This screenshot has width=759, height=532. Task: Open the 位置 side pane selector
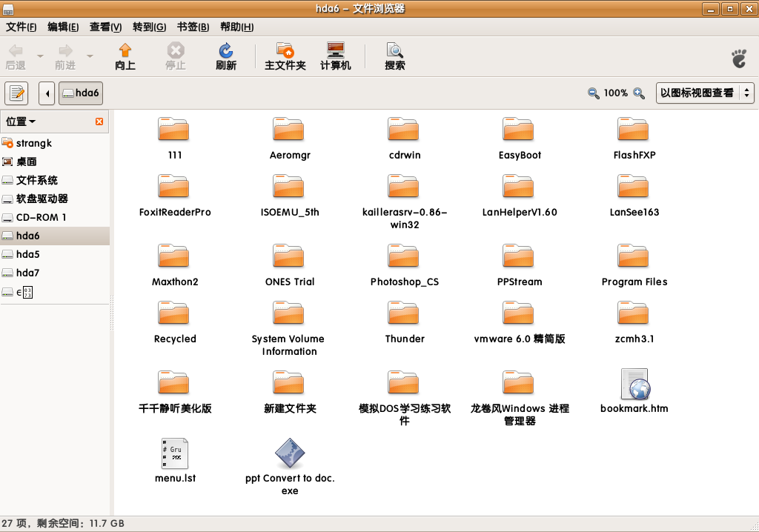[20, 122]
